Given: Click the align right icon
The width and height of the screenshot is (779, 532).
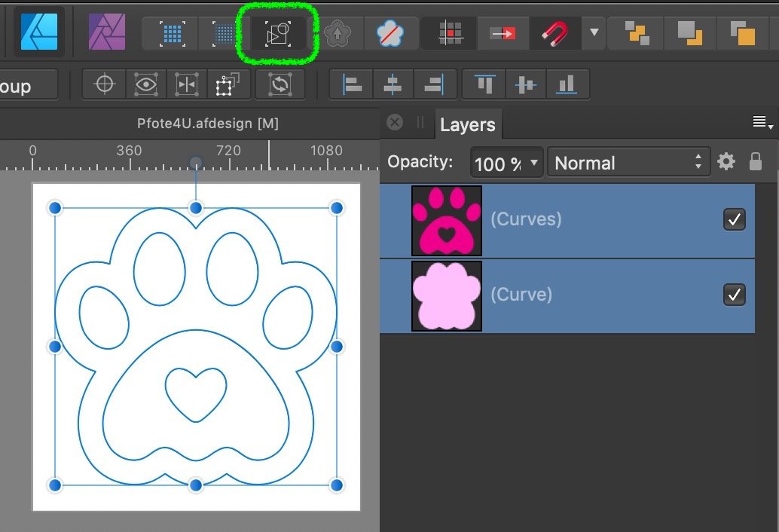Looking at the screenshot, I should point(433,84).
